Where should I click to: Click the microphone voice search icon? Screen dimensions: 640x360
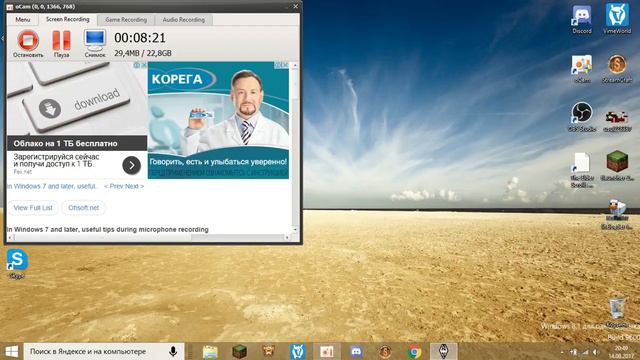[x=173, y=351]
